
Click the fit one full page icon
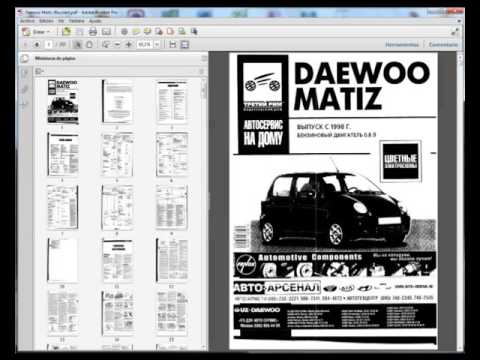[185, 44]
